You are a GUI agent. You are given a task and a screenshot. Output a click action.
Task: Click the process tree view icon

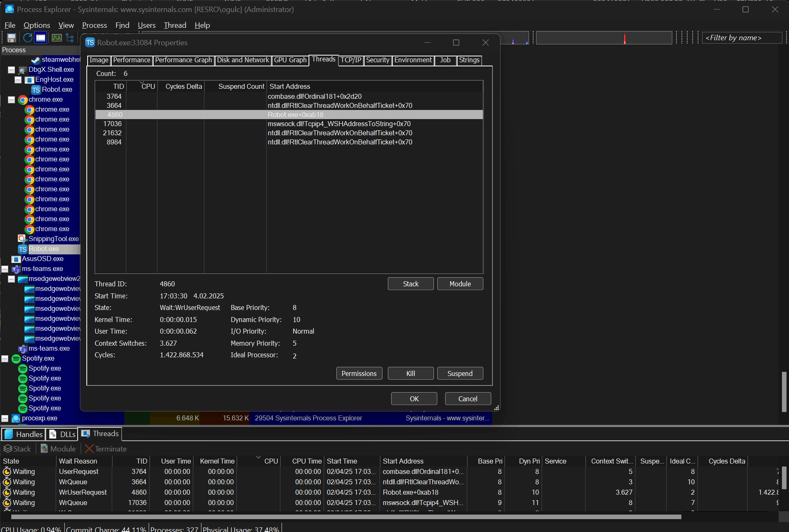pos(70,38)
